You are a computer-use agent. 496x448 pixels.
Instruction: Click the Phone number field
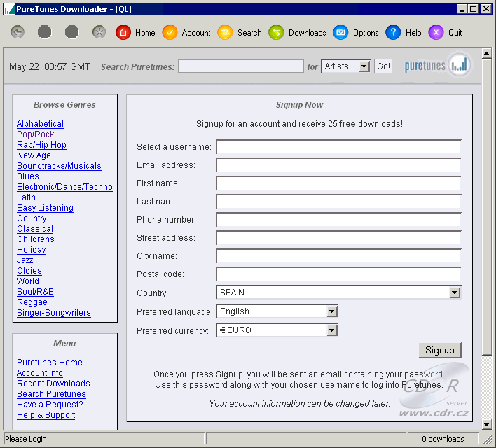click(338, 220)
